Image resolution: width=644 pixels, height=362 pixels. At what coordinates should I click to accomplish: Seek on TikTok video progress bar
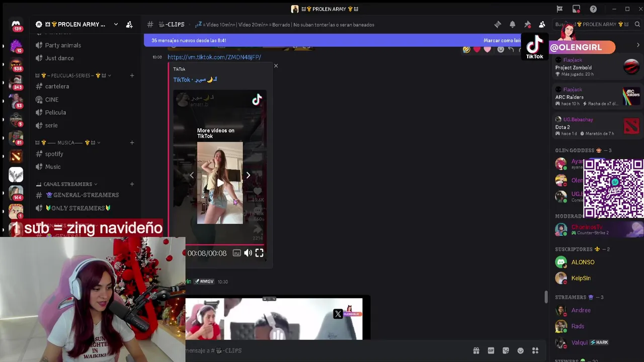[224, 245]
